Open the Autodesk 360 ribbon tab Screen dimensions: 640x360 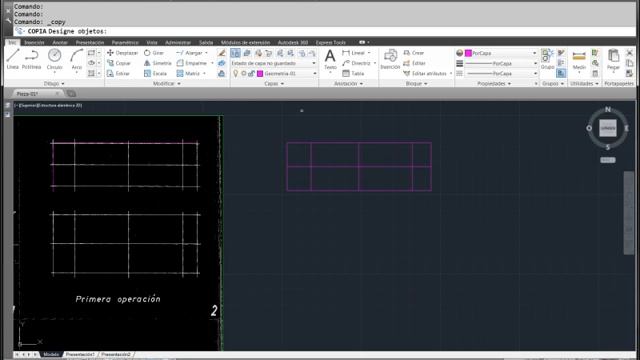pyautogui.click(x=293, y=42)
